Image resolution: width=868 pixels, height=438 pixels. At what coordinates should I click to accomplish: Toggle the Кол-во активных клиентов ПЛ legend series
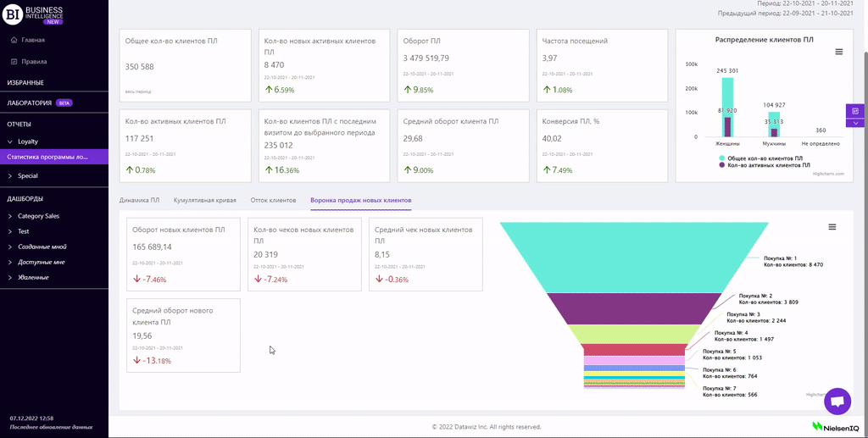764,165
